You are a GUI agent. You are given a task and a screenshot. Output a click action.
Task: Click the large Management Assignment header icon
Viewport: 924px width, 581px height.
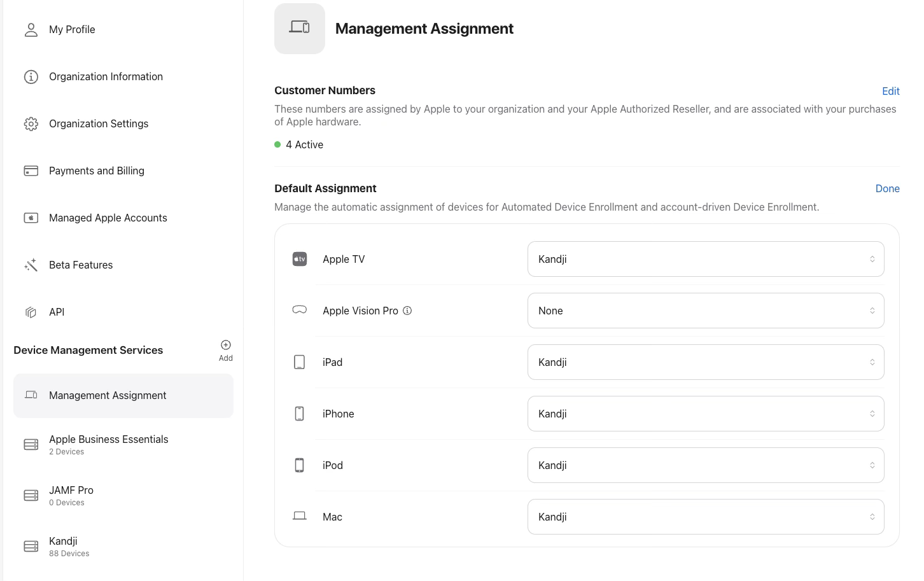coord(300,29)
